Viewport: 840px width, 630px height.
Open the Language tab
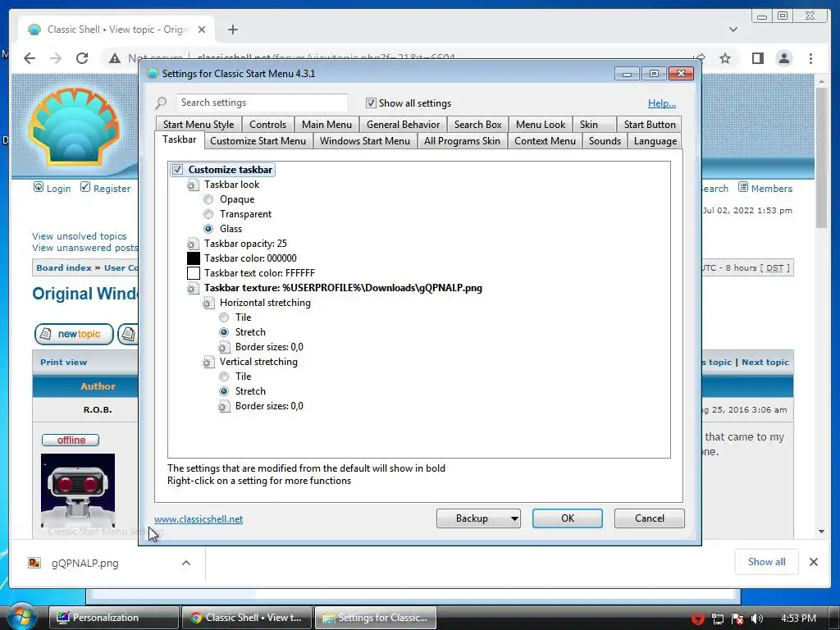pos(655,141)
